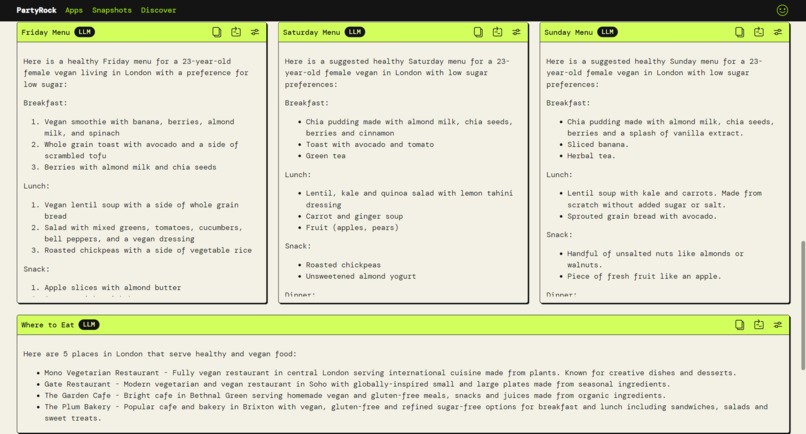Click 'Fruit (apples, pears)' item
The width and height of the screenshot is (806, 434).
point(352,227)
